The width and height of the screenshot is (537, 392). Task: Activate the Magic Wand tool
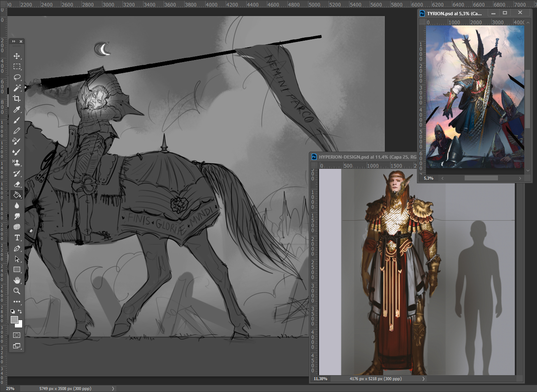click(x=17, y=88)
